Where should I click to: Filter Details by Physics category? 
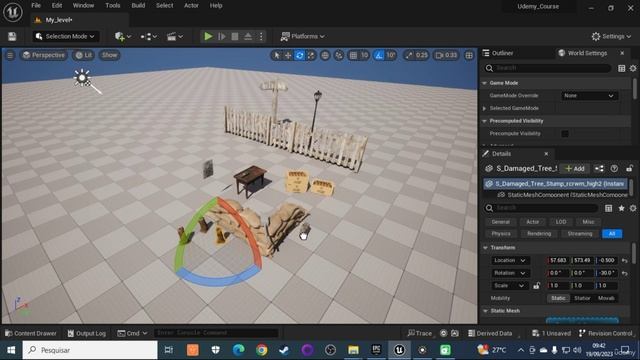pos(501,234)
